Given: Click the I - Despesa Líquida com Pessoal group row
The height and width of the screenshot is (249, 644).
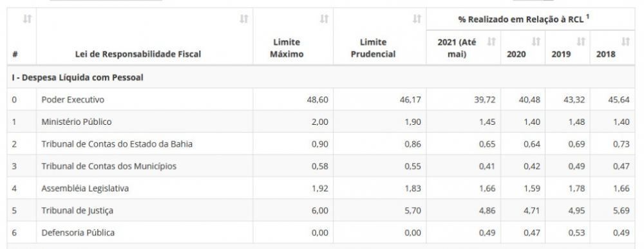Looking at the screenshot, I should click(321, 77).
